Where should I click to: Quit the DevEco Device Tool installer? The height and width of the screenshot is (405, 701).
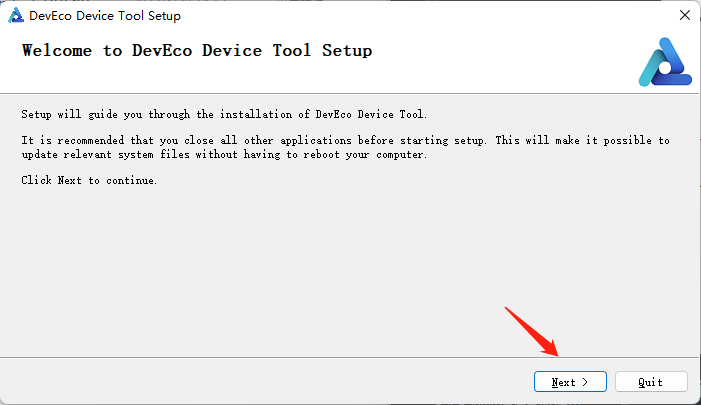[651, 382]
